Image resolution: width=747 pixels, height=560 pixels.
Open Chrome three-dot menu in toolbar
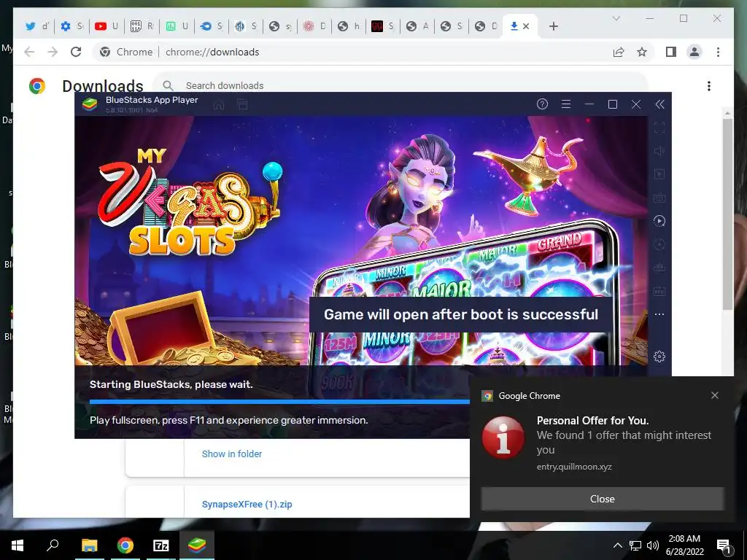coord(718,52)
